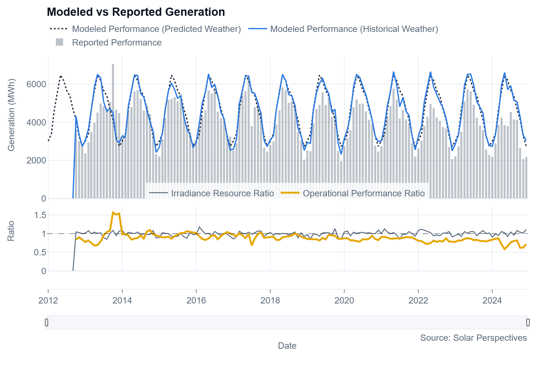Viewport: 553px width, 392px height.
Task: Click the Irradiance Resource Ratio legend label
Action: 222,193
